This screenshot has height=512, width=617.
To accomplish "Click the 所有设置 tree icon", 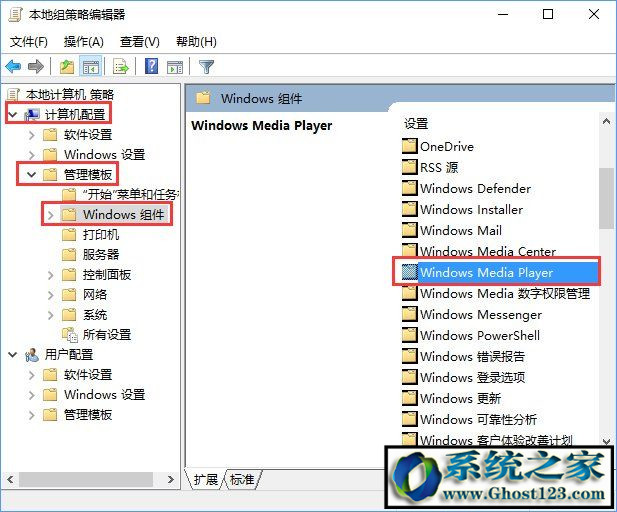I will pyautogui.click(x=70, y=335).
